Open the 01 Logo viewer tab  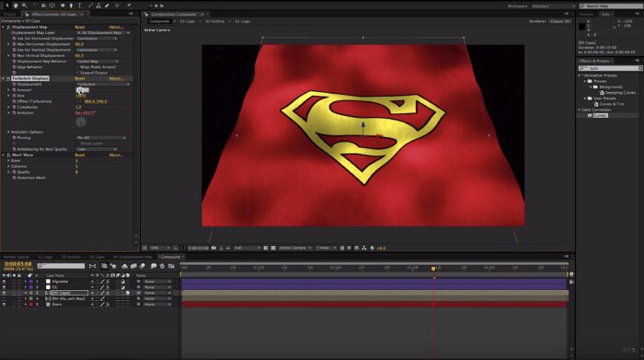coord(242,21)
